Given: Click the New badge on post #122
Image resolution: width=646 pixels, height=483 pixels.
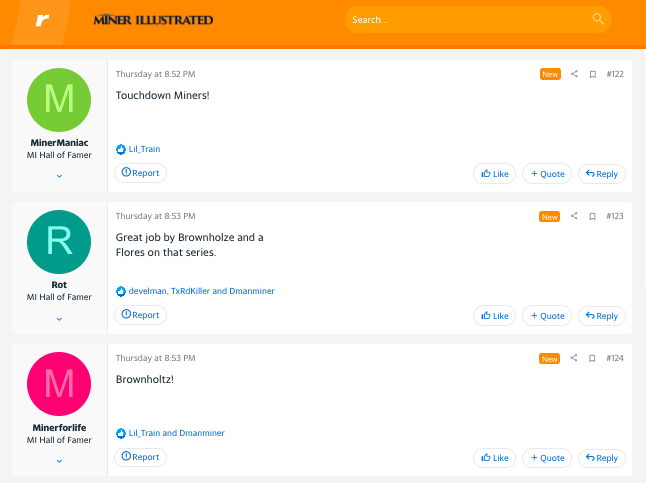Looking at the screenshot, I should tap(550, 74).
